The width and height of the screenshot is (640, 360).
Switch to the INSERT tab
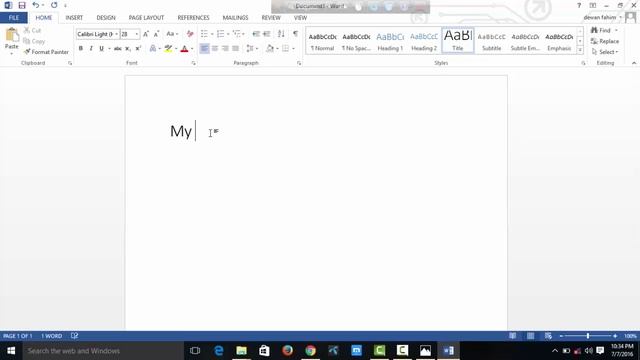[74, 18]
